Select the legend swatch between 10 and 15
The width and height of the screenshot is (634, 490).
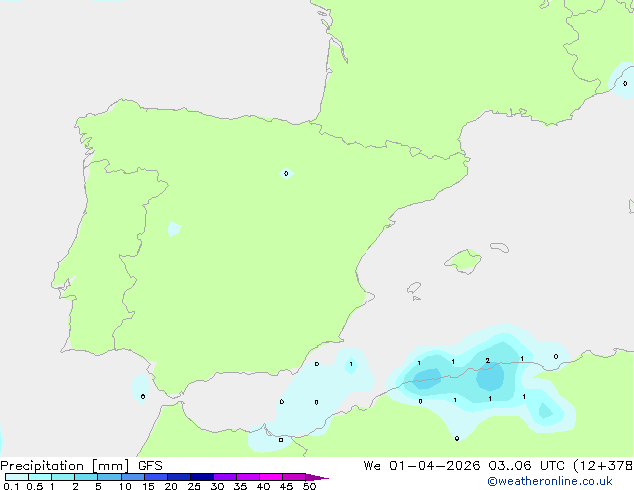(x=133, y=477)
